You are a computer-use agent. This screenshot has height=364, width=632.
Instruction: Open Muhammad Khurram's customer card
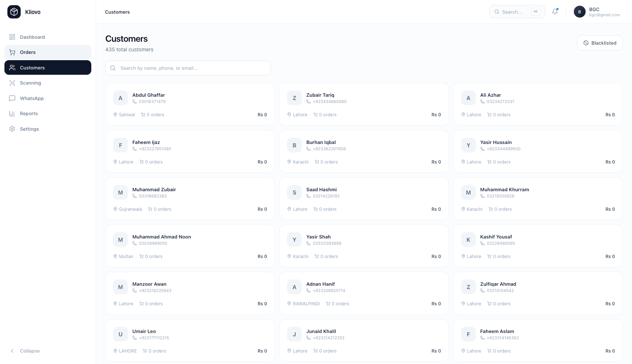[537, 199]
